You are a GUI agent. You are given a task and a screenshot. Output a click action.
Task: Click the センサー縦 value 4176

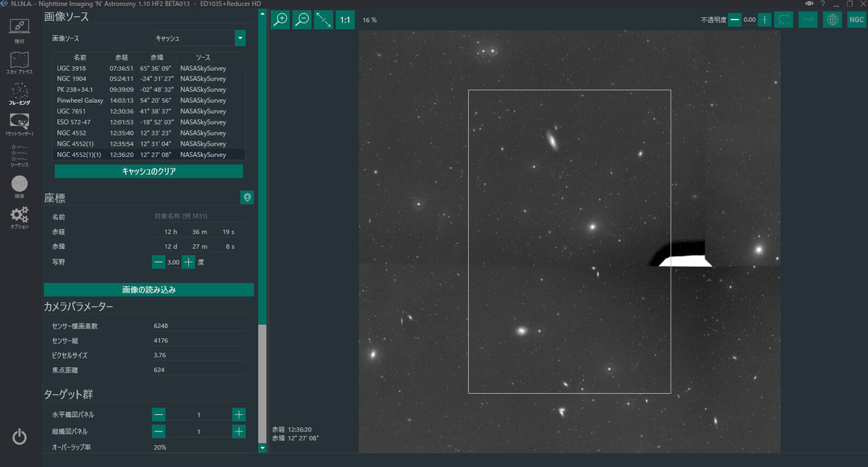click(199, 340)
